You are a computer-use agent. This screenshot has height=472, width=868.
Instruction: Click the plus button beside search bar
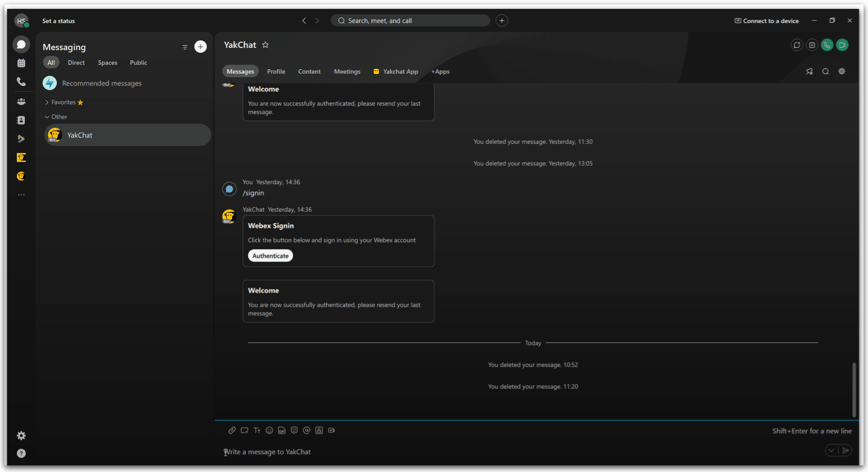(x=501, y=20)
